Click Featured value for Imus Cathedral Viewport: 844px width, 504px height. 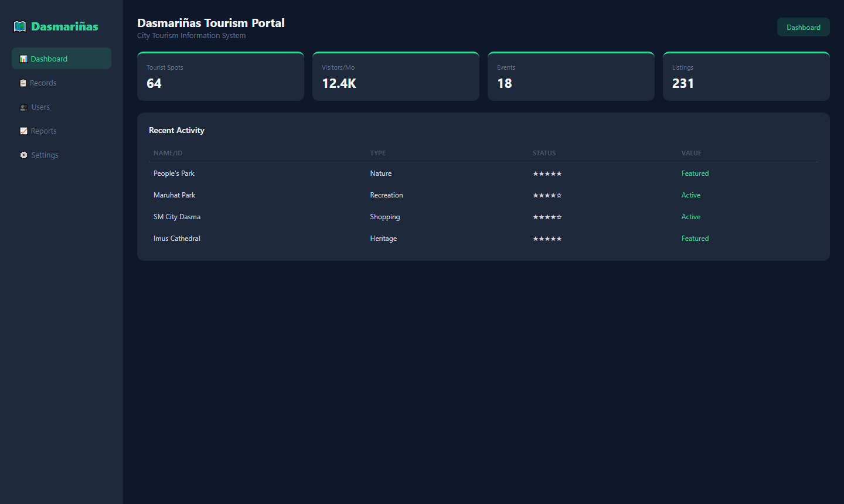(695, 239)
